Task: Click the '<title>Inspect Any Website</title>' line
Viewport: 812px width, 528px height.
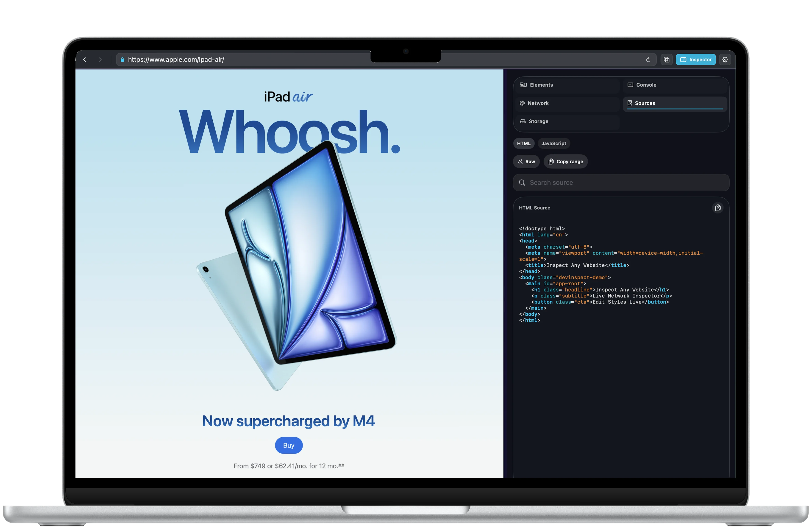Action: (x=577, y=265)
